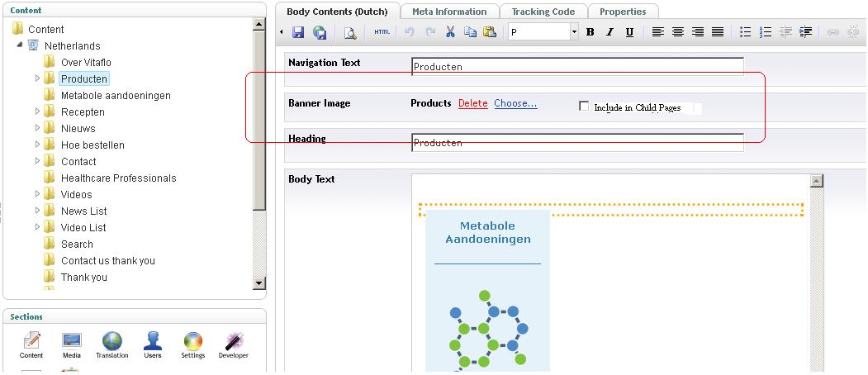Insert a bulleted list

pos(746,32)
